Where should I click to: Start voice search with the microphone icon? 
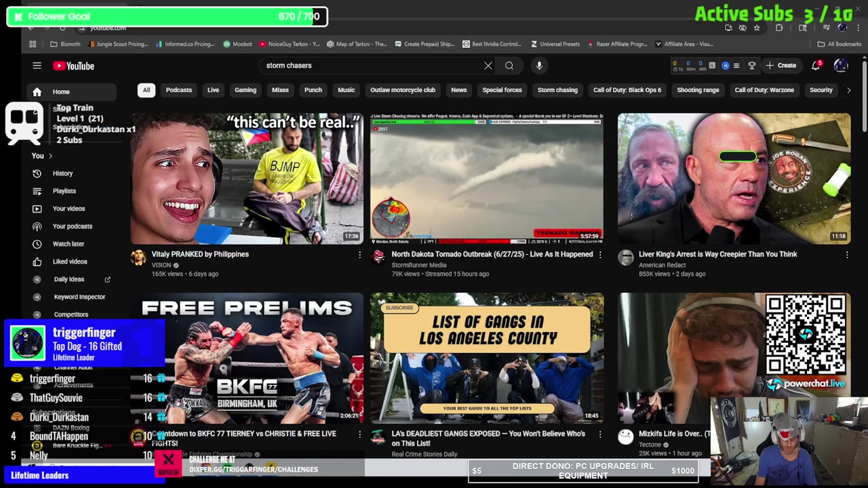[539, 66]
